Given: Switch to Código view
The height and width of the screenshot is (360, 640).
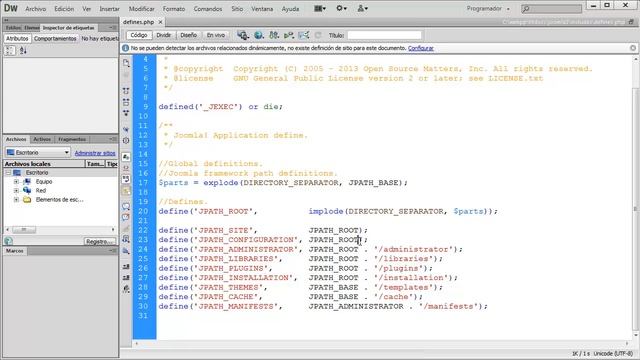Looking at the screenshot, I should coord(139,35).
